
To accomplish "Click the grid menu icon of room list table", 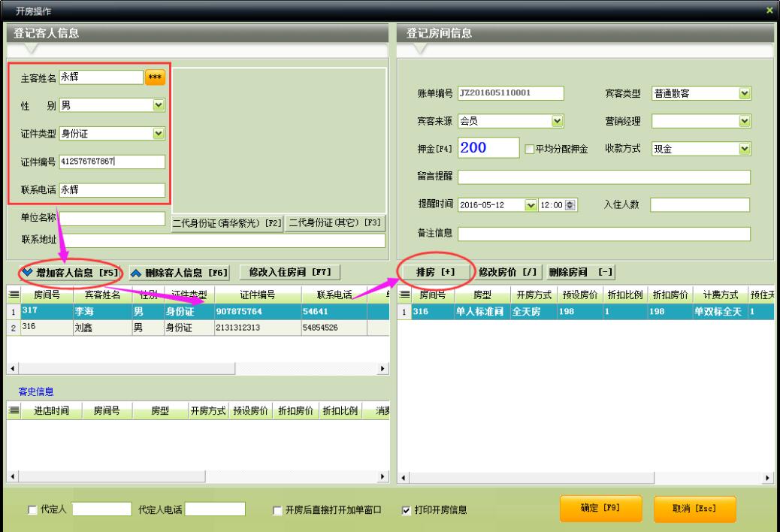I will click(x=405, y=295).
